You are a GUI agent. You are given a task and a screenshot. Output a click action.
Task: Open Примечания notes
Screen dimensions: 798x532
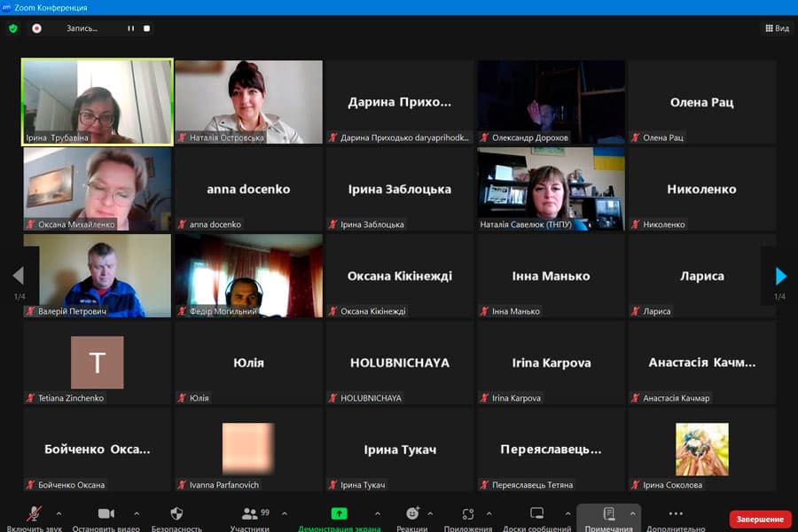(608, 518)
